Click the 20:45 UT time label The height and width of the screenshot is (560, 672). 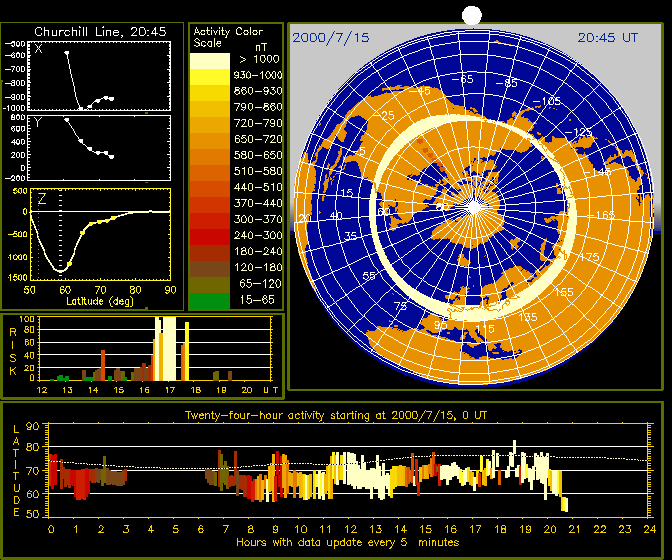pyautogui.click(x=608, y=37)
